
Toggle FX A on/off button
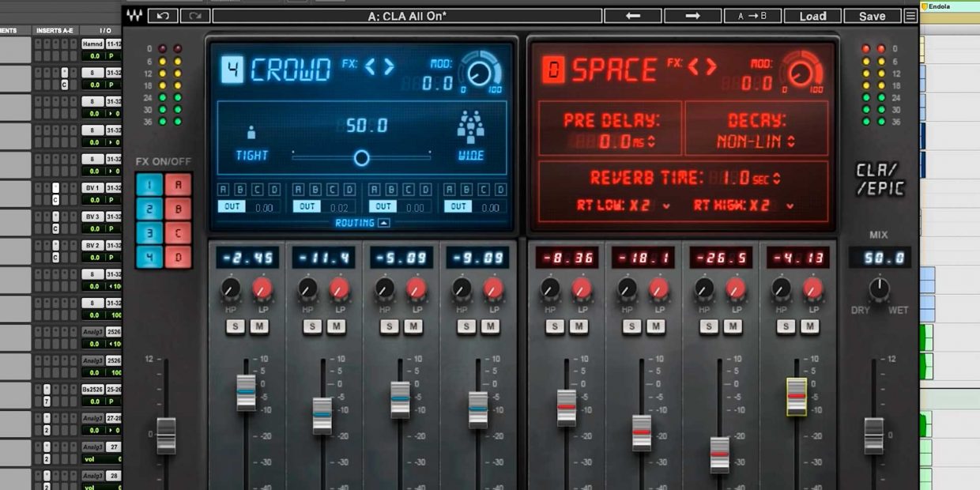178,186
